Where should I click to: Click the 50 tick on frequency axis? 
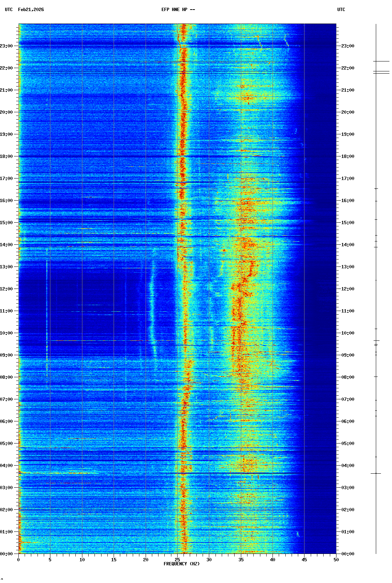click(336, 560)
